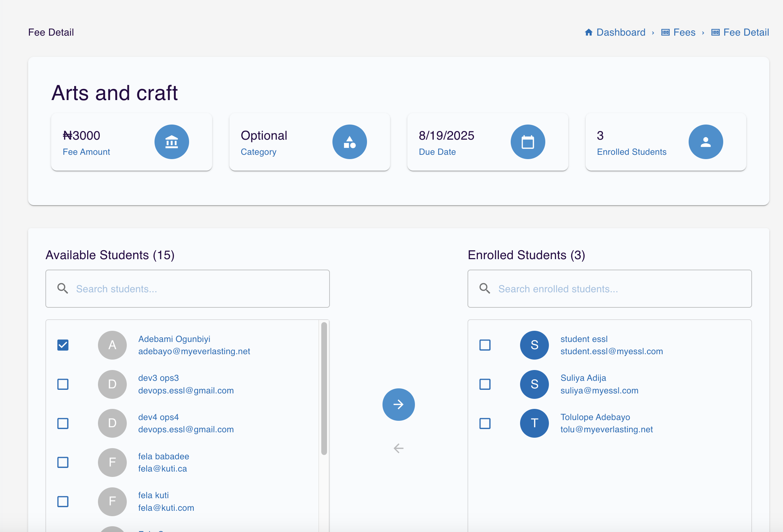Click the person icon on Enrolled Students card

pos(706,142)
